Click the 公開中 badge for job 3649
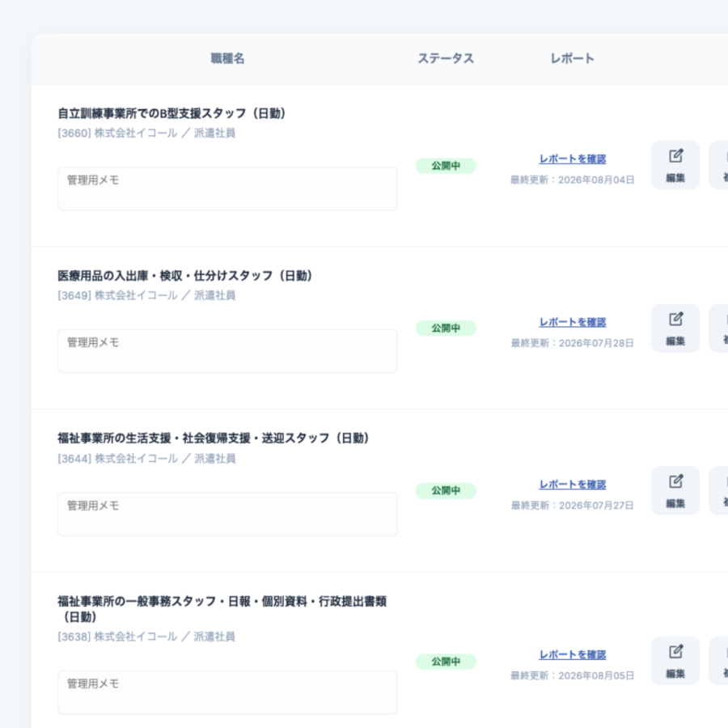 [446, 328]
